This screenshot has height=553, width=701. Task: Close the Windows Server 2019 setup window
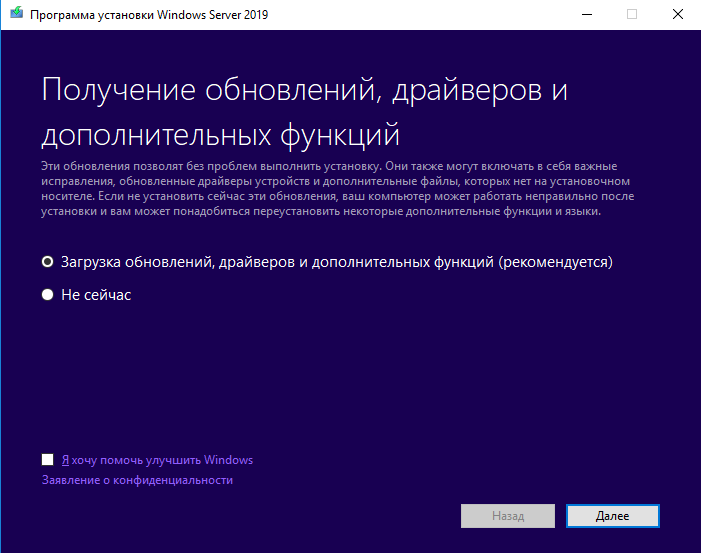pos(677,15)
